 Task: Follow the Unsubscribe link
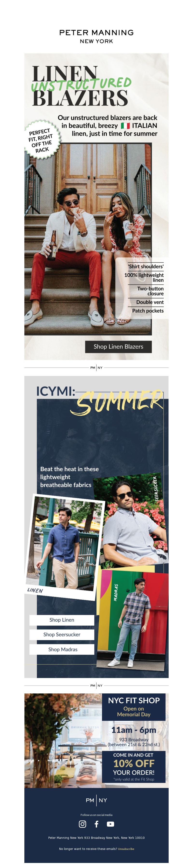126,848
